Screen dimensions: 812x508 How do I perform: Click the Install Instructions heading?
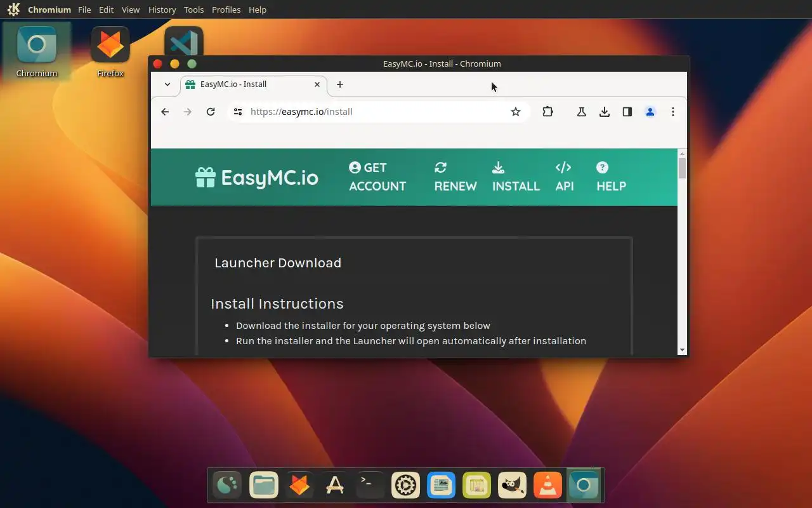(277, 304)
